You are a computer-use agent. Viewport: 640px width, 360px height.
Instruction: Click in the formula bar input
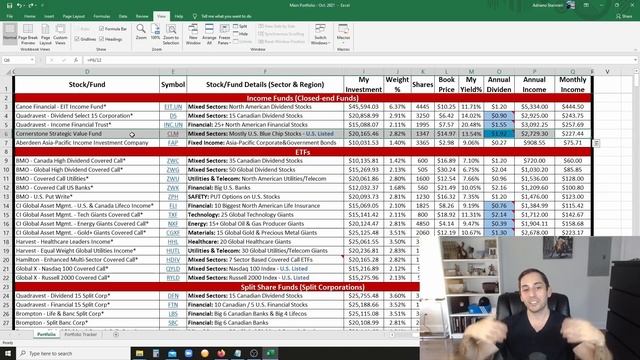[x=359, y=60]
